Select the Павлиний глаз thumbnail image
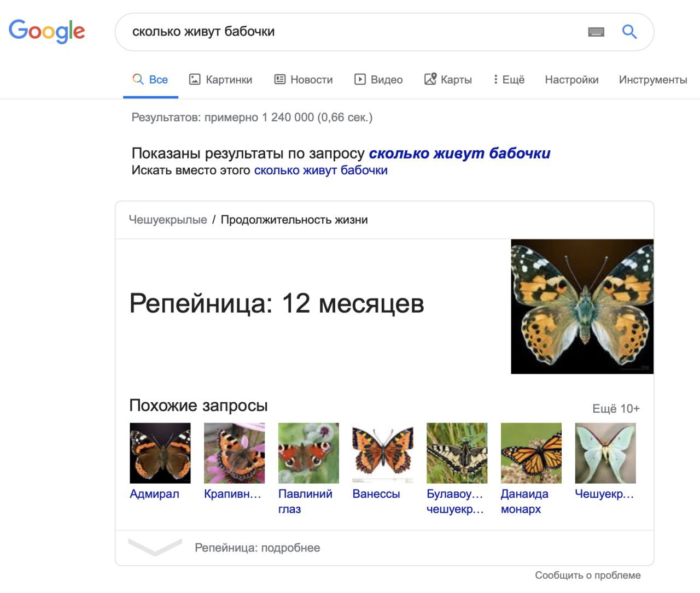This screenshot has height=593, width=700. click(308, 453)
